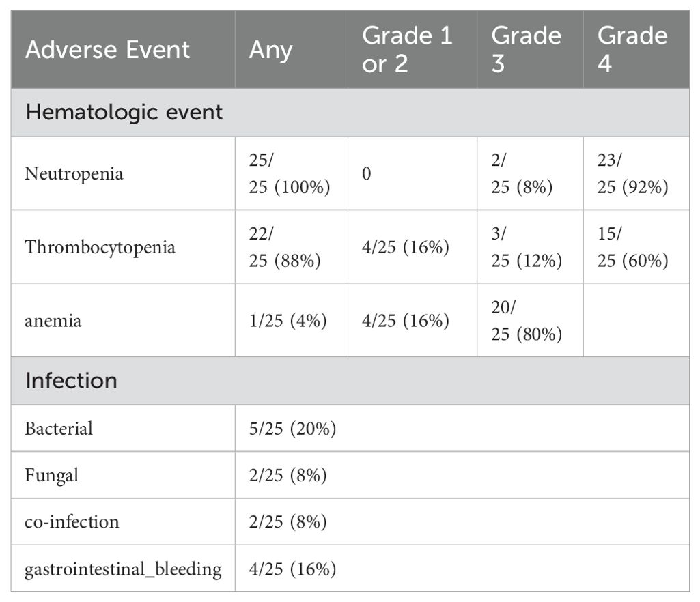Screen dimensions: 700x602
Task: Click Bacterial value 5/25 (20%)
Action: 292,429
